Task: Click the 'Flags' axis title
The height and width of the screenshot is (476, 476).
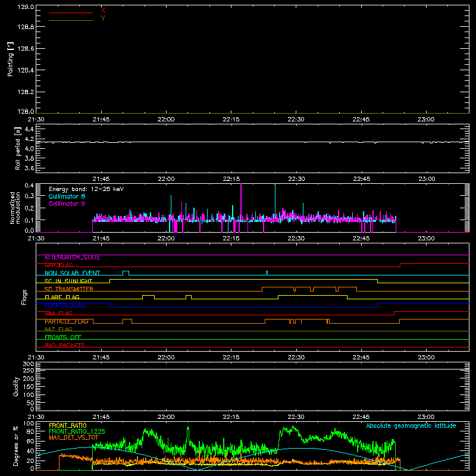Action: click(x=24, y=297)
